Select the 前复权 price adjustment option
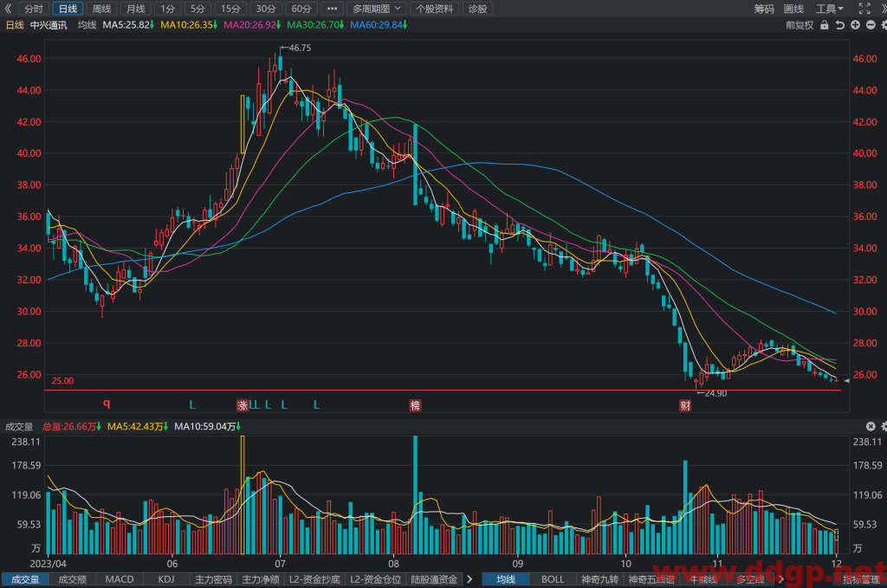Viewport: 887px width, 588px height. coord(800,25)
